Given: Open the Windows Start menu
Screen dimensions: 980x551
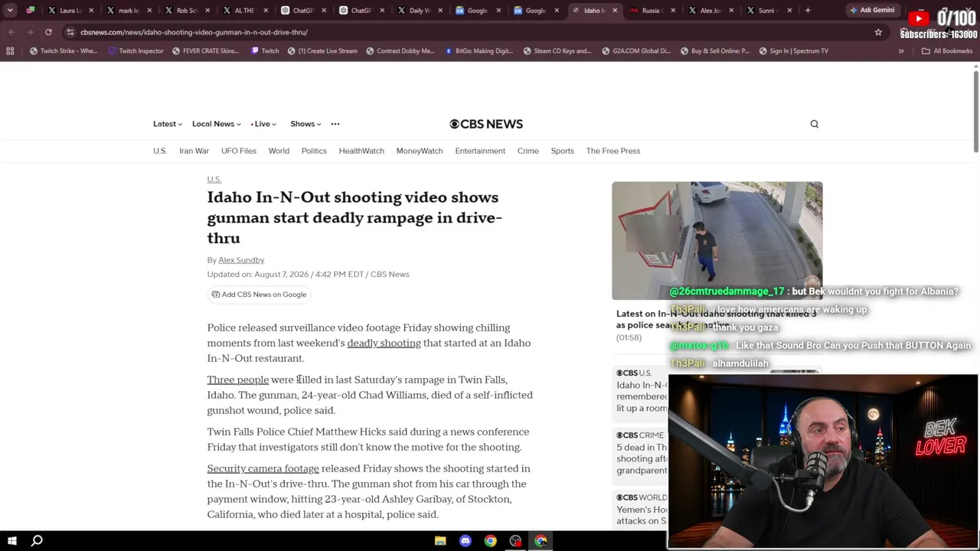Looking at the screenshot, I should tap(11, 541).
